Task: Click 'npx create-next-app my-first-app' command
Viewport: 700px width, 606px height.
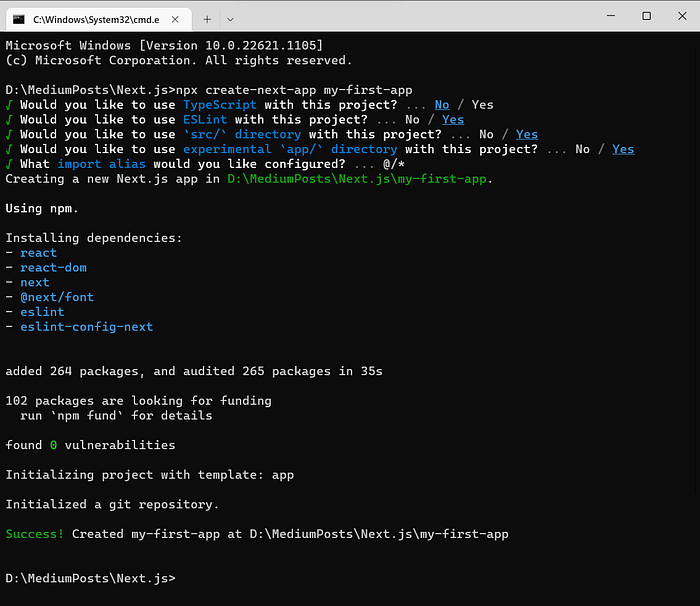Action: (x=294, y=90)
